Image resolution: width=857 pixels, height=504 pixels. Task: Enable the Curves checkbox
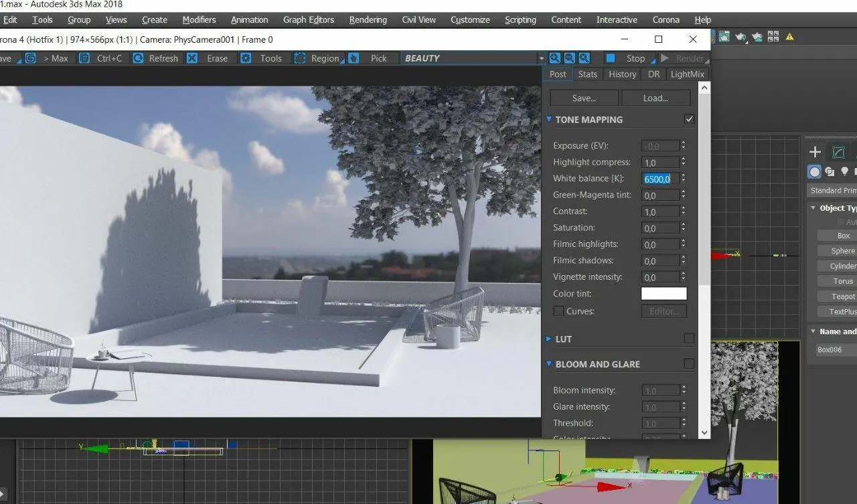(558, 311)
